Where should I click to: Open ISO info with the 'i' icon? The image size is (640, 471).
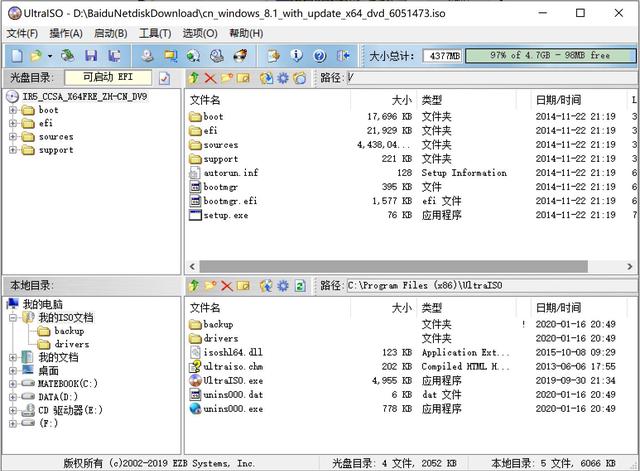(297, 56)
